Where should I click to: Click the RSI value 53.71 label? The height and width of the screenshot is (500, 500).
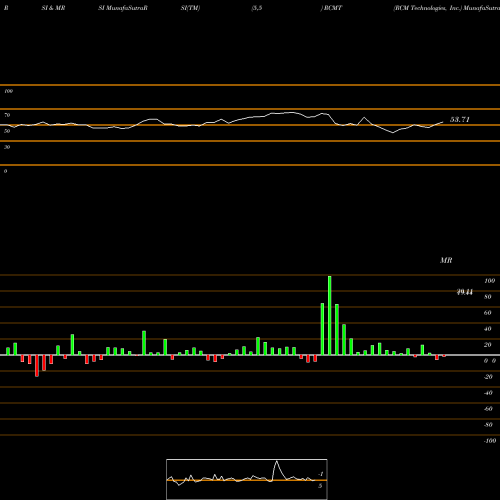click(460, 119)
